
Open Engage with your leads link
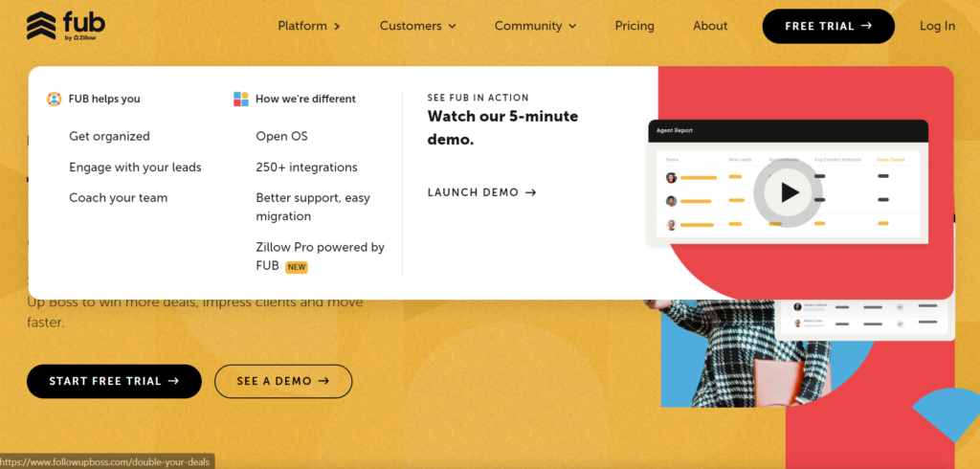[135, 167]
